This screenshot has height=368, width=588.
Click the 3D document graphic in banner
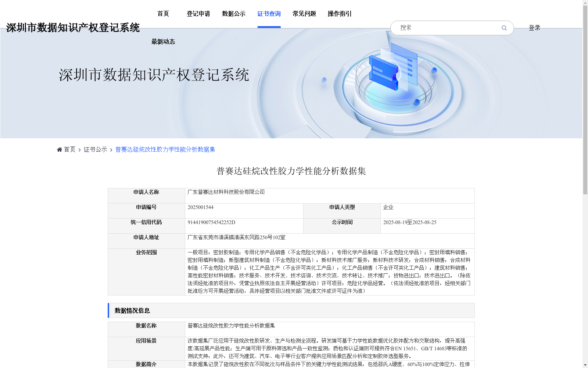tap(394, 67)
